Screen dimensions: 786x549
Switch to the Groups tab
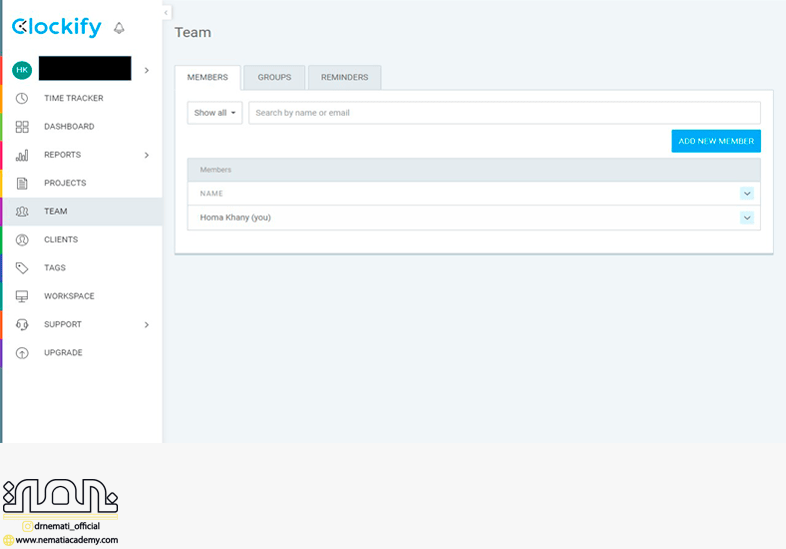click(x=274, y=77)
